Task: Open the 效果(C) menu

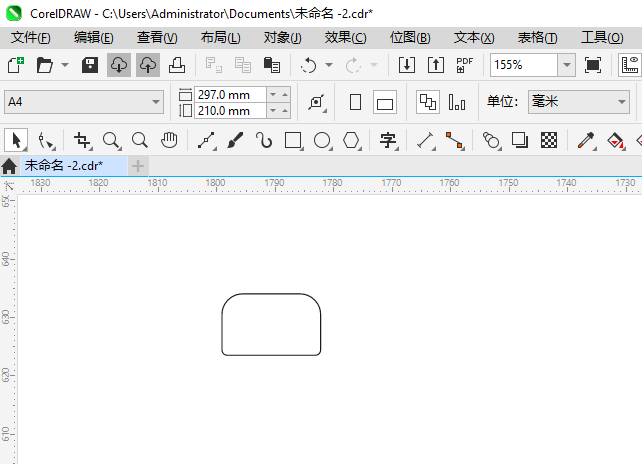Action: pyautogui.click(x=346, y=38)
